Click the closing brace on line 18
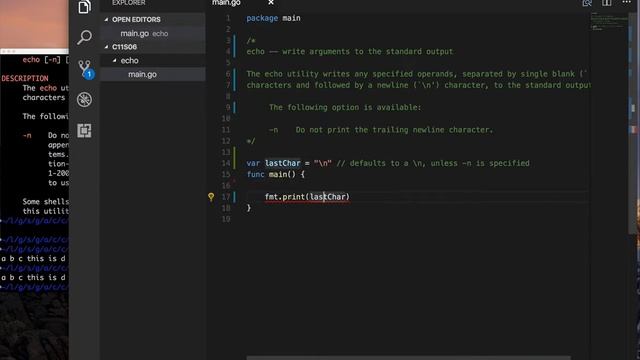This screenshot has height=360, width=640. [249, 208]
